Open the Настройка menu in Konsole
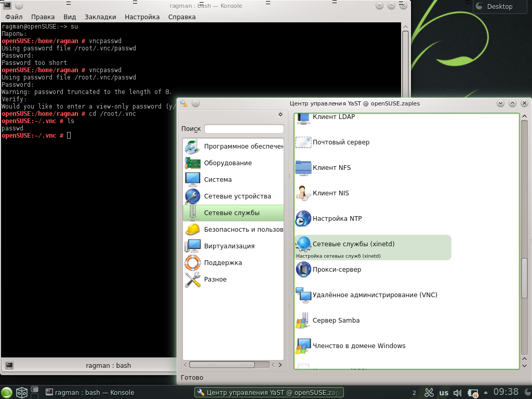532x399 pixels. click(142, 17)
